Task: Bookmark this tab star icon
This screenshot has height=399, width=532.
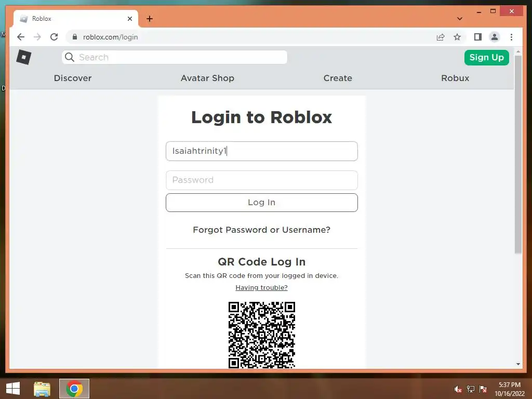Action: (457, 37)
